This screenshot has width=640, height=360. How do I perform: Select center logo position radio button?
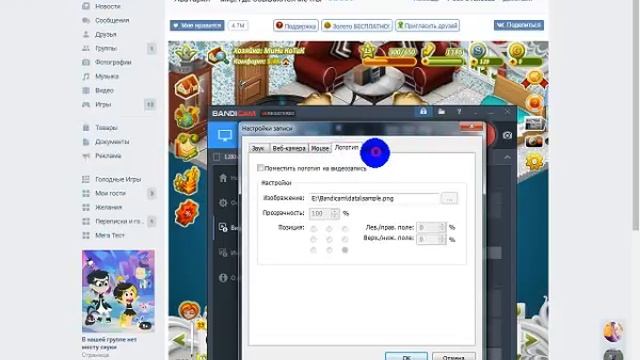pos(329,240)
